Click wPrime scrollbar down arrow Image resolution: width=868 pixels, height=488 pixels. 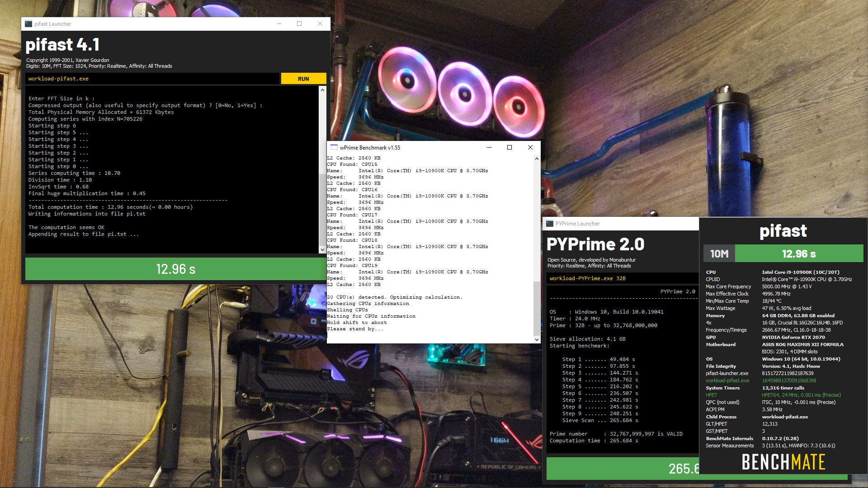point(537,340)
